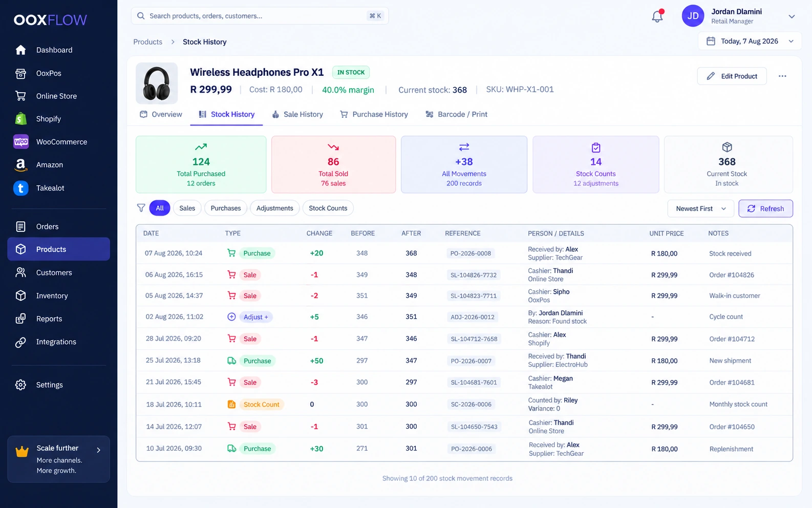Open the Newest First sort dropdown

(701, 208)
